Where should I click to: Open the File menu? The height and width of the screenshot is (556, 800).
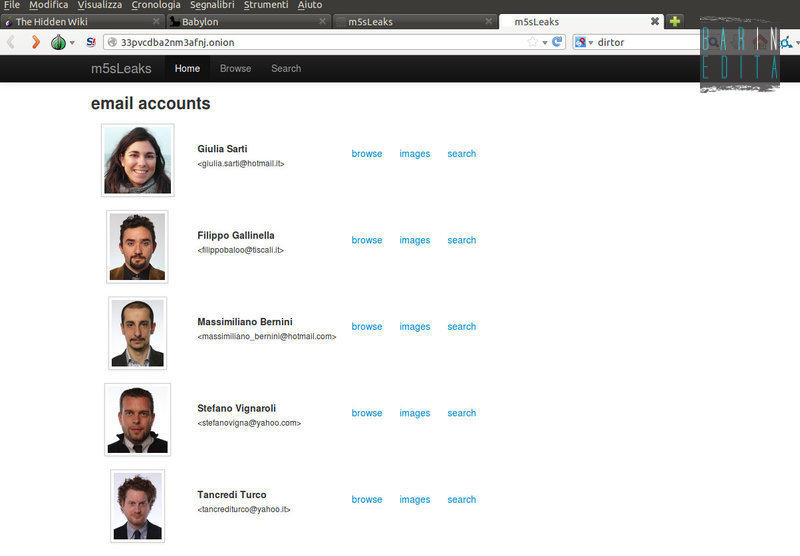click(x=11, y=5)
